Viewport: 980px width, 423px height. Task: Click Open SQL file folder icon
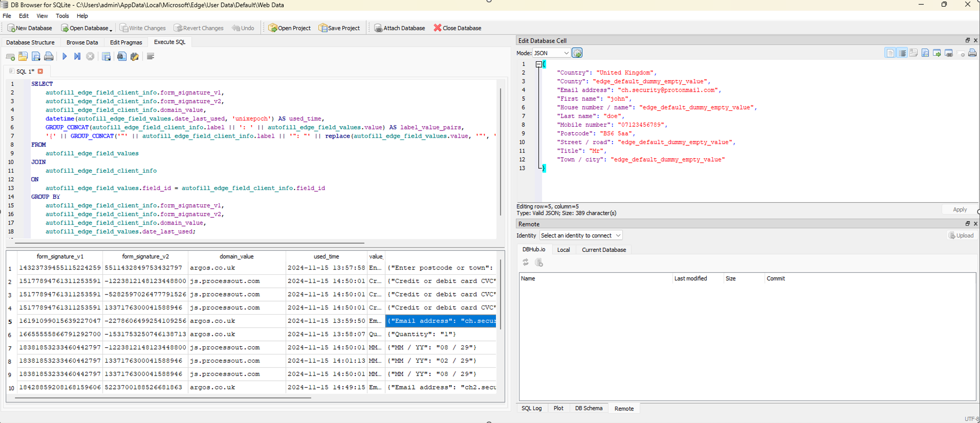pos(23,57)
